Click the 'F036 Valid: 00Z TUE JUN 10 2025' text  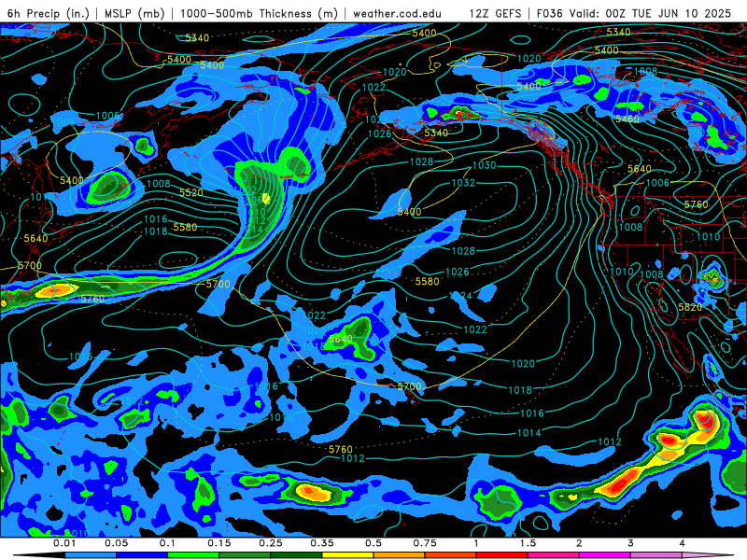click(634, 13)
